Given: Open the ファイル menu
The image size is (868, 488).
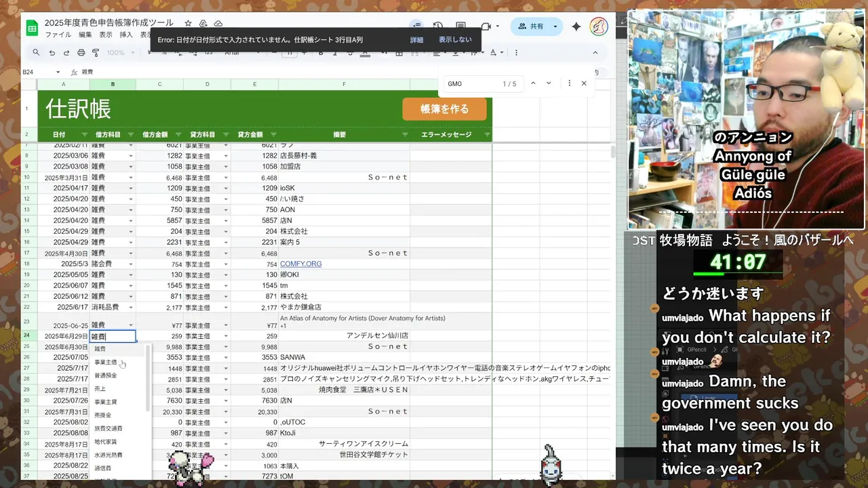Looking at the screenshot, I should pyautogui.click(x=58, y=35).
